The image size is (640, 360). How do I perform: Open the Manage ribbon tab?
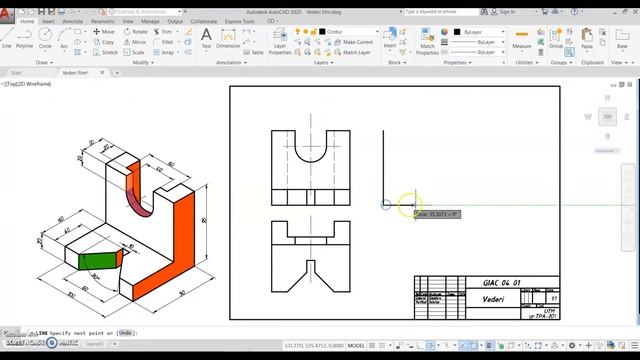tap(150, 21)
